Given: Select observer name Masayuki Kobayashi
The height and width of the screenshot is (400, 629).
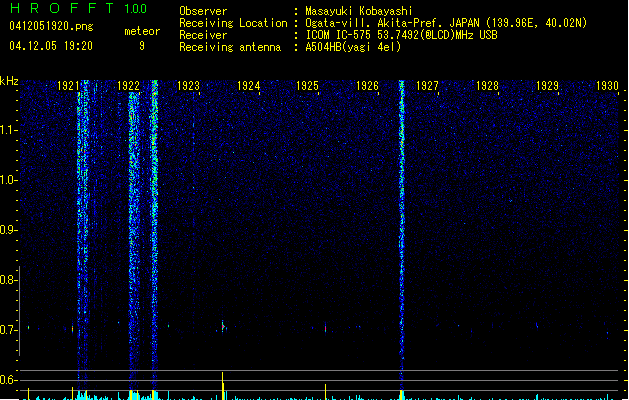Looking at the screenshot, I should click(359, 11).
